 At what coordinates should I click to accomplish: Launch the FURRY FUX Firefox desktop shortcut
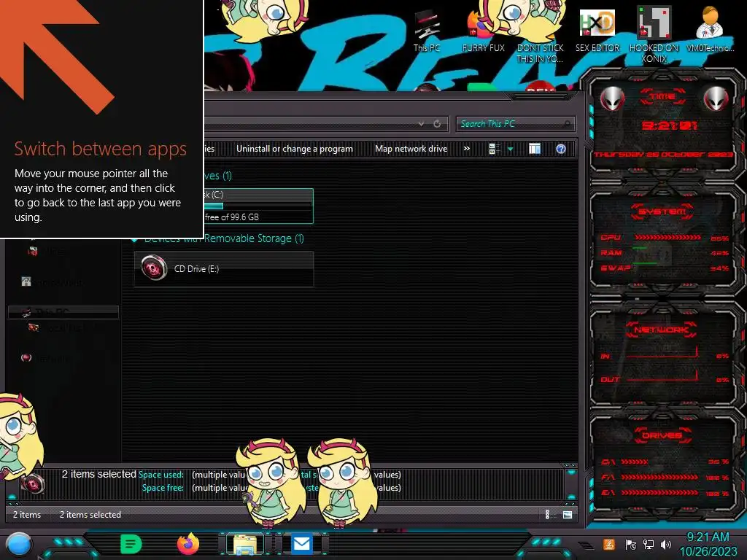(x=483, y=31)
